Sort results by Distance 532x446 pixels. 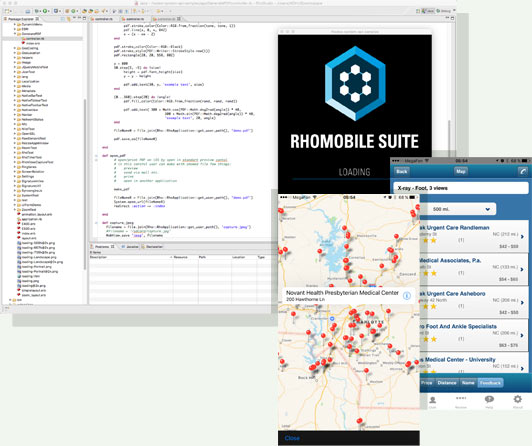click(447, 383)
